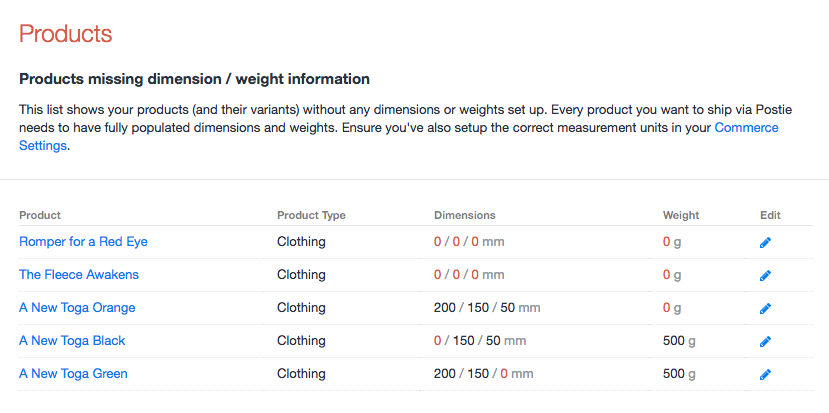The image size is (829, 413).
Task: Click the Edit column header
Action: 770,215
